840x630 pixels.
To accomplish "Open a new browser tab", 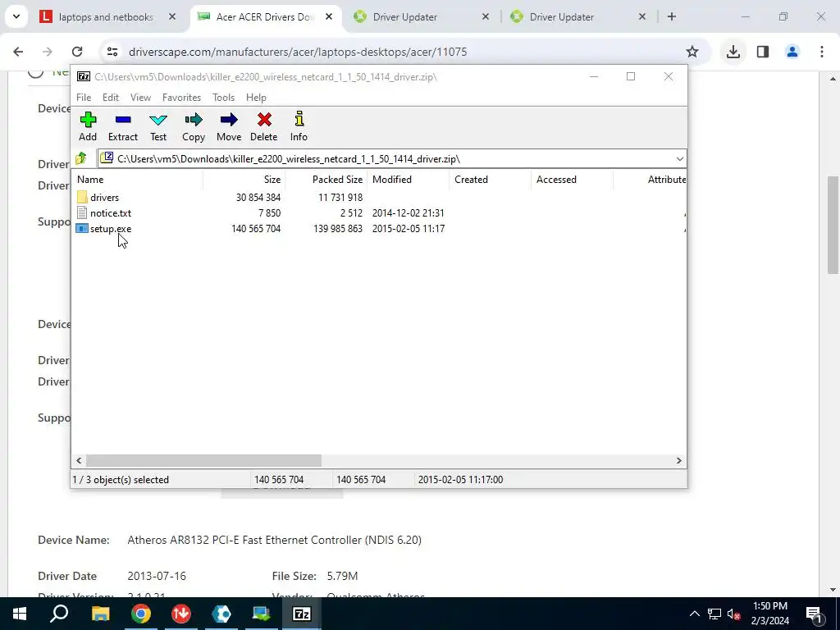I will [x=672, y=16].
